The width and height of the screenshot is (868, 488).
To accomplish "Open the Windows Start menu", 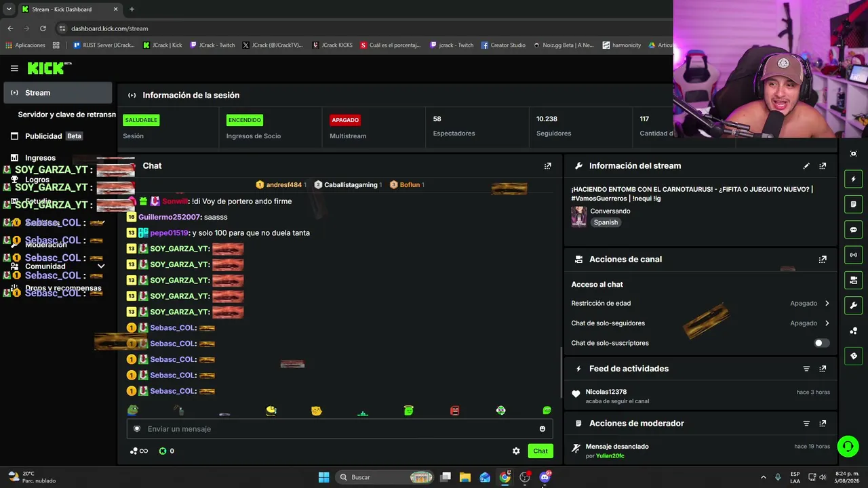I will 323,477.
